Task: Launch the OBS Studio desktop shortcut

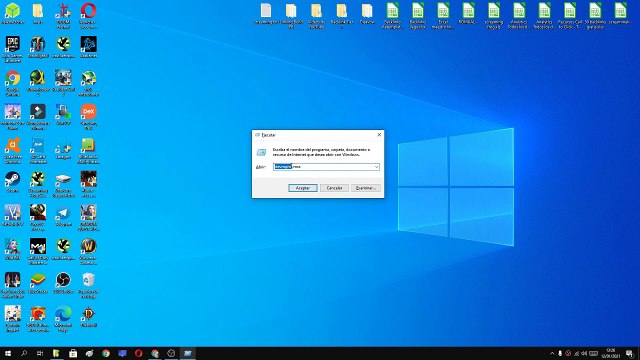Action: click(63, 282)
